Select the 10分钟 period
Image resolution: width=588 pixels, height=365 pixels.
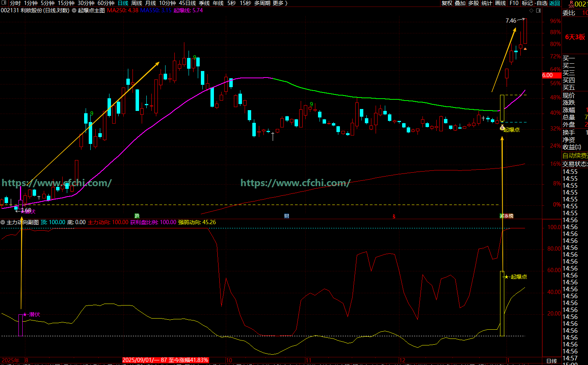167,3
